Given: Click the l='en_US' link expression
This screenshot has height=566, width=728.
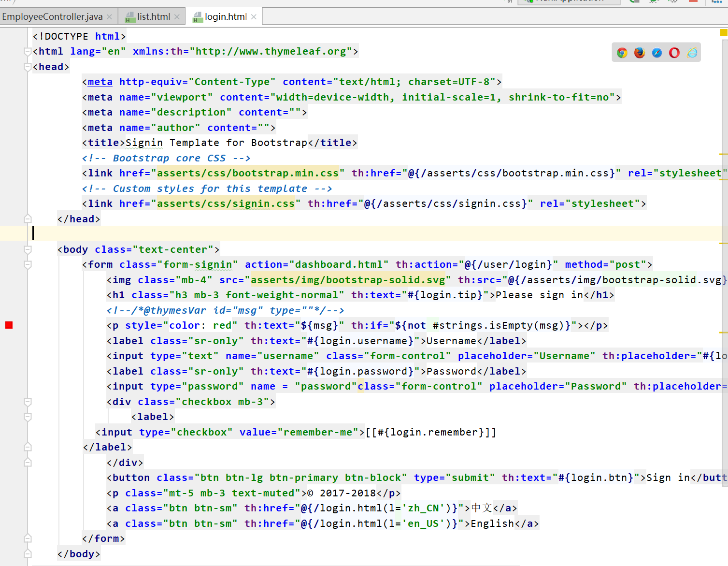Looking at the screenshot, I should pos(417,523).
